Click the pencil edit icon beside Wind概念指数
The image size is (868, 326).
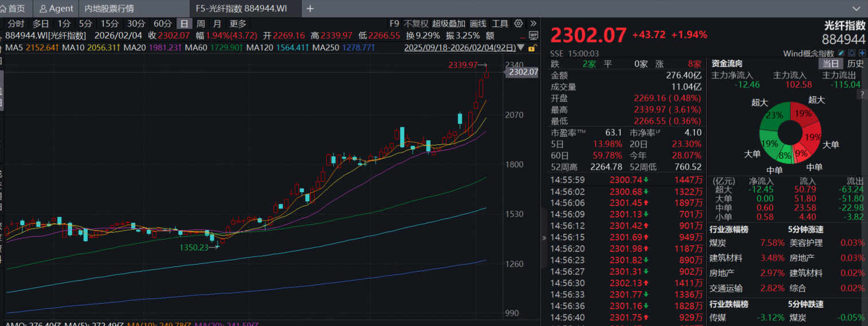pos(842,53)
